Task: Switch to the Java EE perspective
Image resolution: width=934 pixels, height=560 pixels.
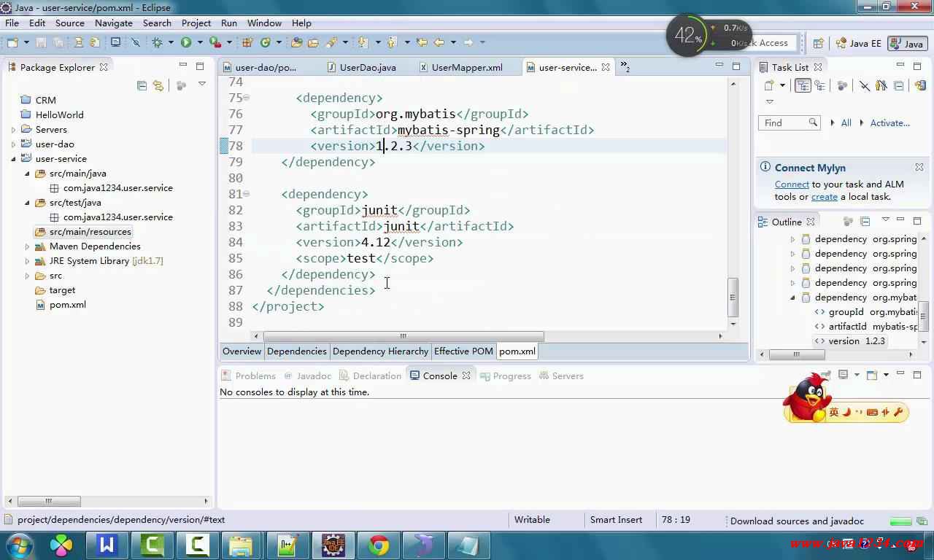Action: tap(859, 43)
